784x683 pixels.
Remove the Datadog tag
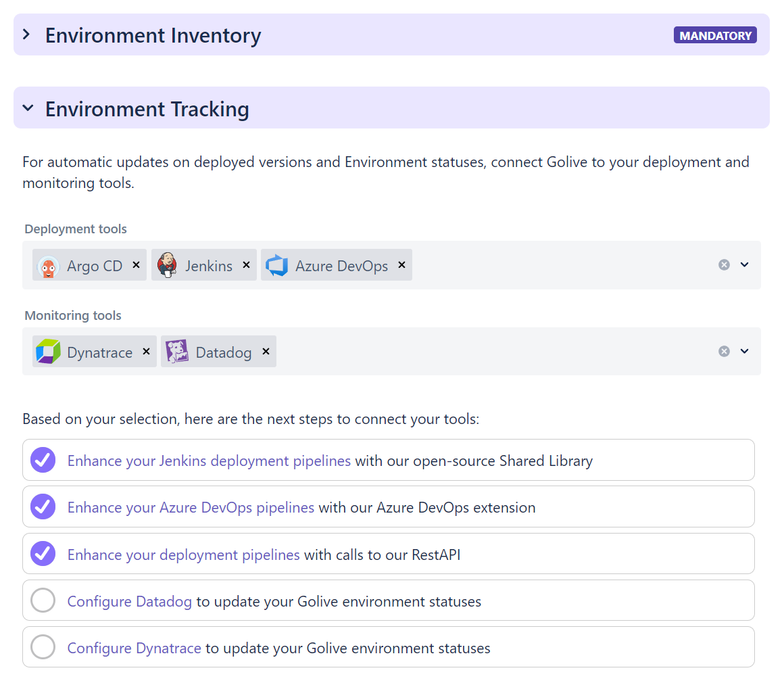(266, 352)
